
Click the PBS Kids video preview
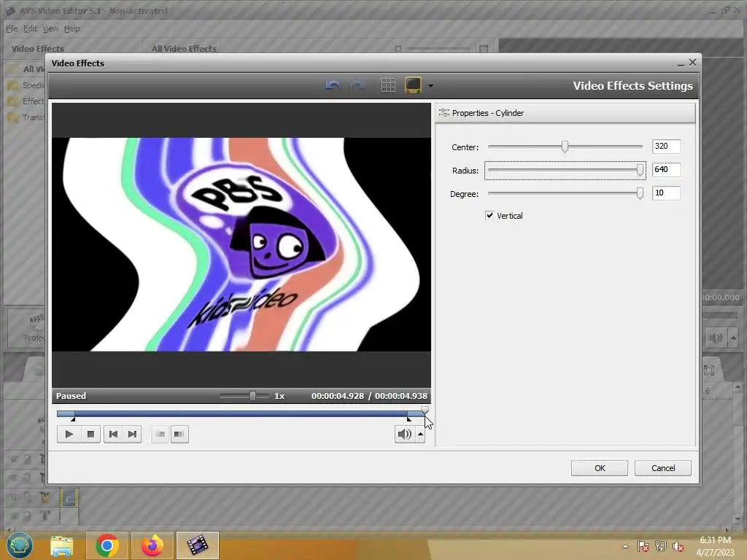coord(241,245)
